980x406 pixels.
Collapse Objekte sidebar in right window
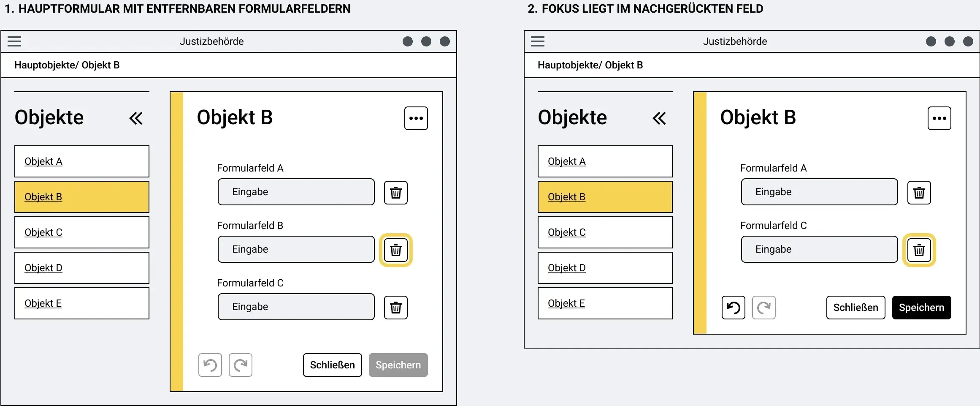[x=659, y=118]
